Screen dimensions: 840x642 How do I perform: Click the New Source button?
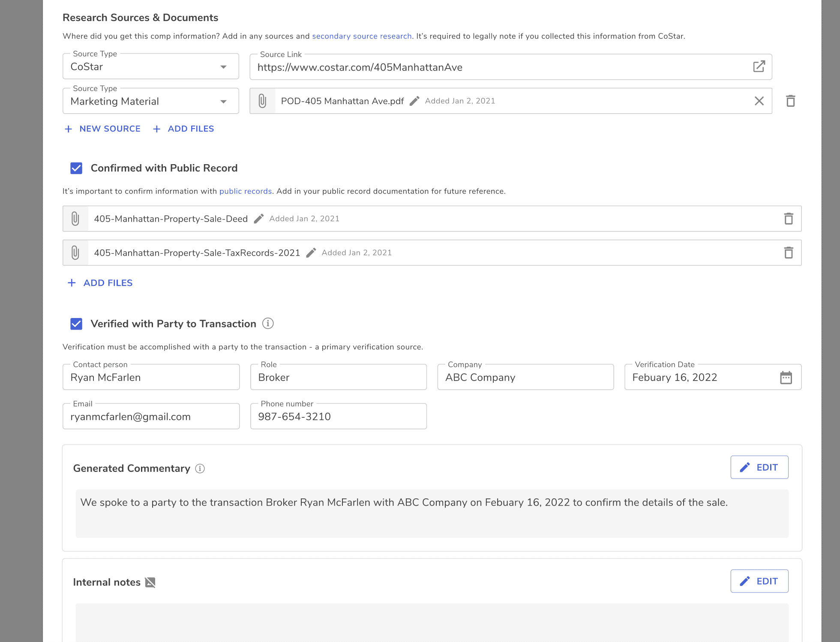(102, 129)
